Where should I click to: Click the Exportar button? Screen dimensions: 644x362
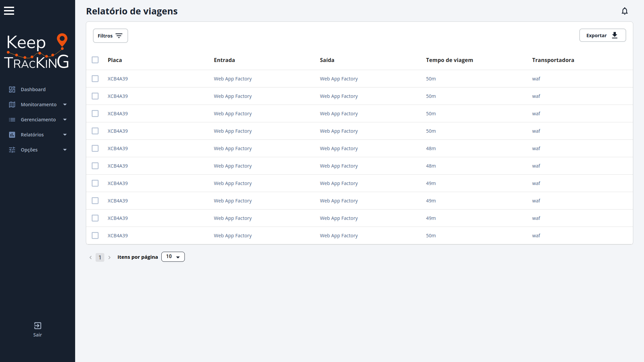602,35
